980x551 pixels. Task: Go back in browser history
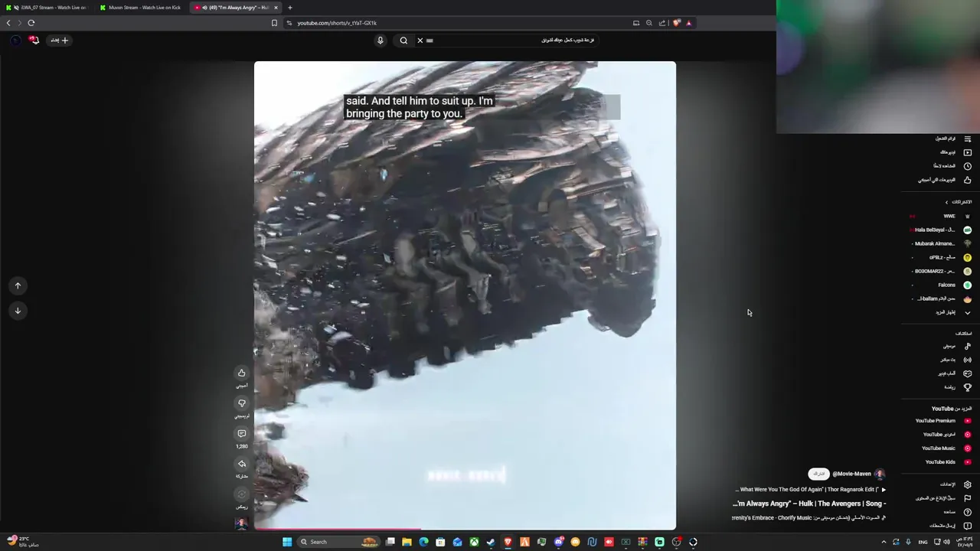(x=8, y=23)
